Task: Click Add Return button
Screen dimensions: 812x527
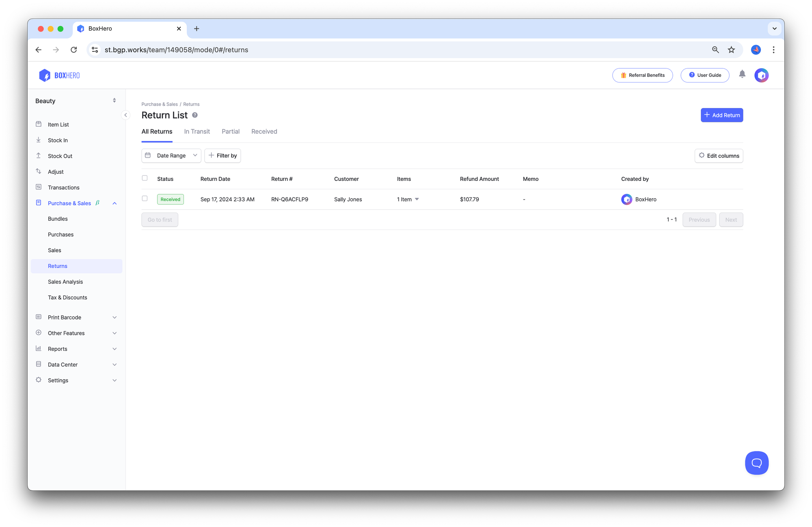Action: 721,115
